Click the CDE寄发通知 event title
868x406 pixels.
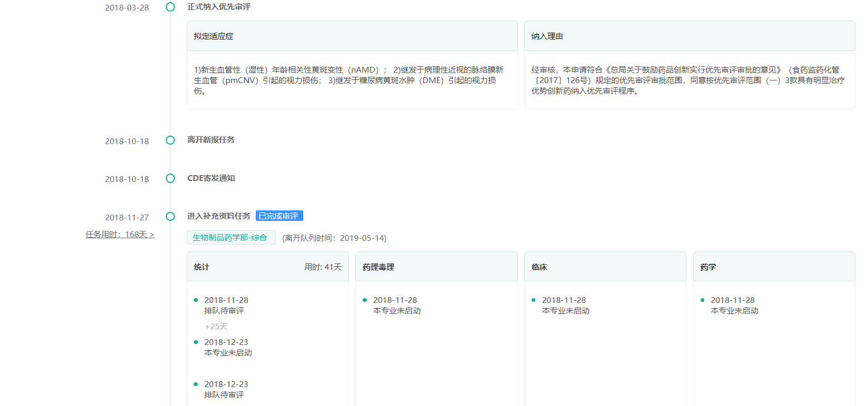211,178
